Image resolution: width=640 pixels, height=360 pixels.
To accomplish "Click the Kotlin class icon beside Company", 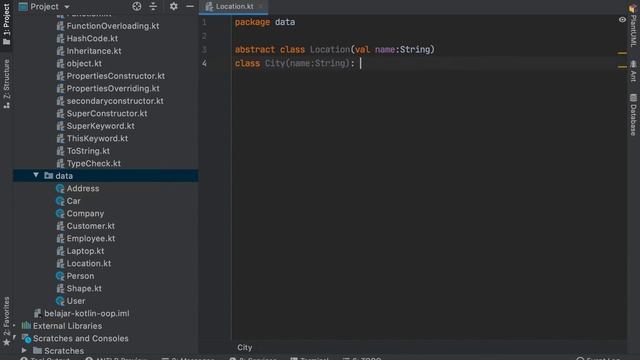I will point(60,213).
